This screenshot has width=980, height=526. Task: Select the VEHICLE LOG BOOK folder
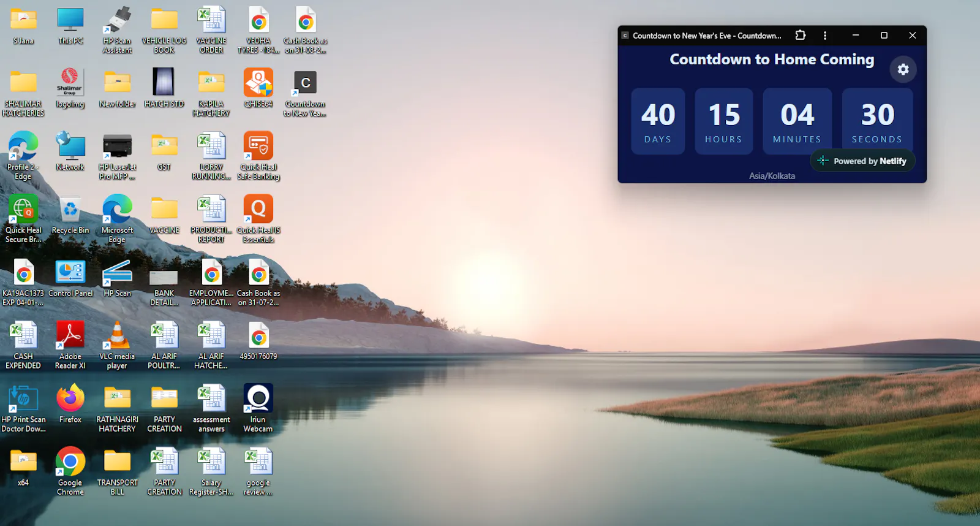[x=164, y=31]
